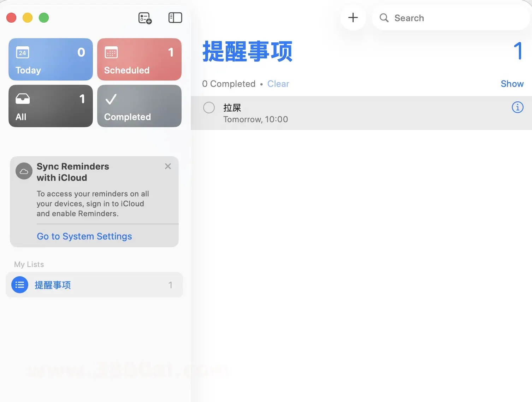This screenshot has width=532, height=402.
Task: Open the Today smart list
Action: [x=51, y=59]
